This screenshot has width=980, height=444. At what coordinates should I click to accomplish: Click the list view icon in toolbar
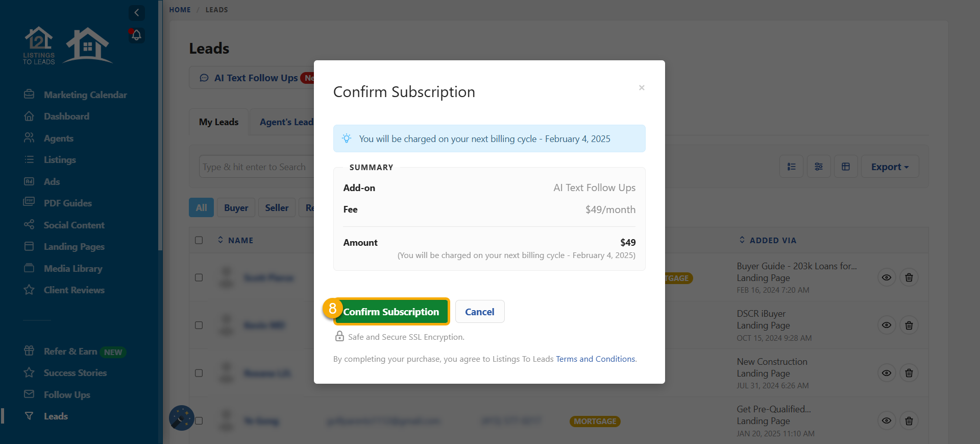point(791,167)
